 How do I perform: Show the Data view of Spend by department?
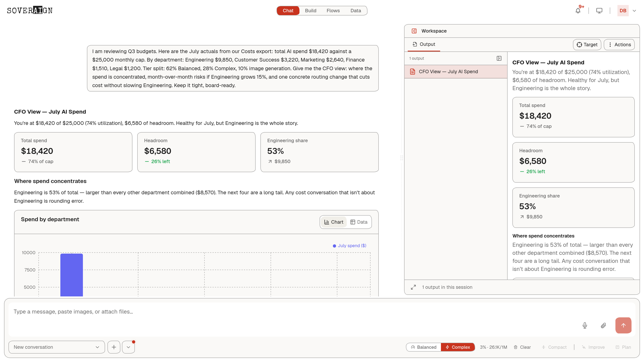(x=359, y=222)
